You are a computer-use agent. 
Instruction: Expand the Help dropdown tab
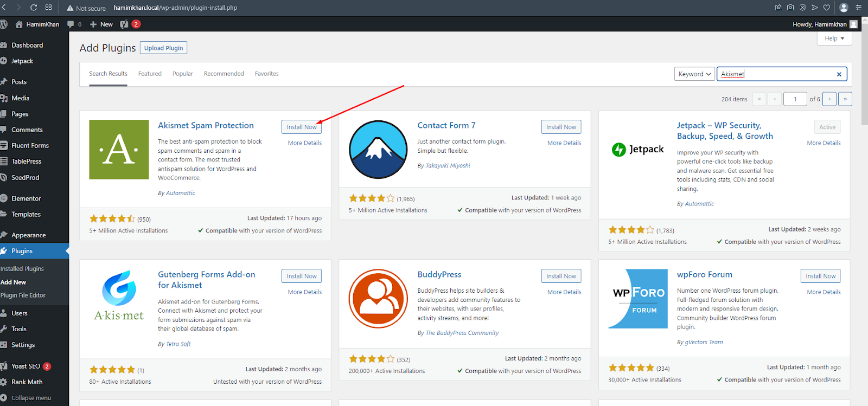coord(834,38)
